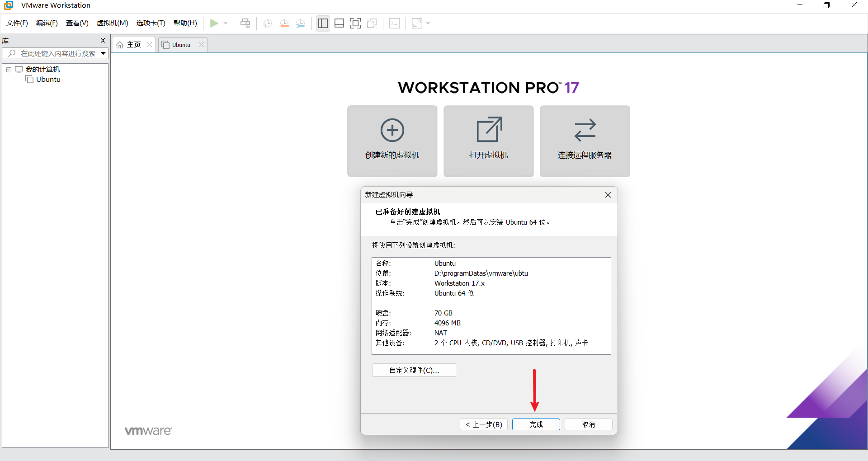Click the create new virtual machine tile
Screen dimensions: 868x461
click(392, 141)
